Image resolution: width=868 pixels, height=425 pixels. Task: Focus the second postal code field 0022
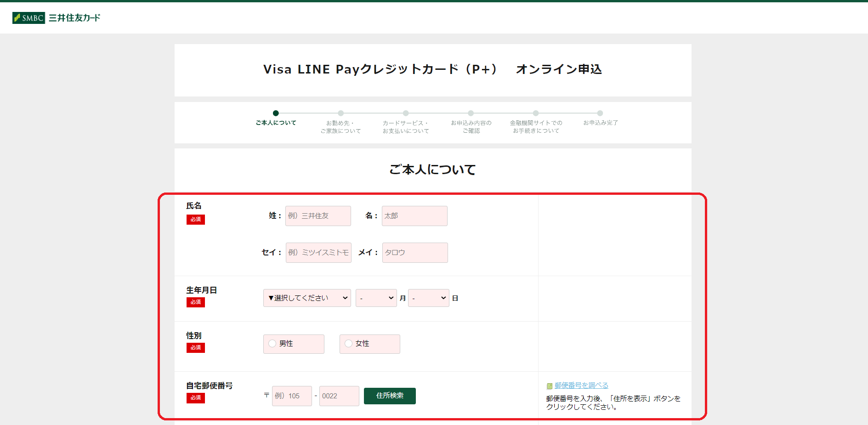point(339,396)
